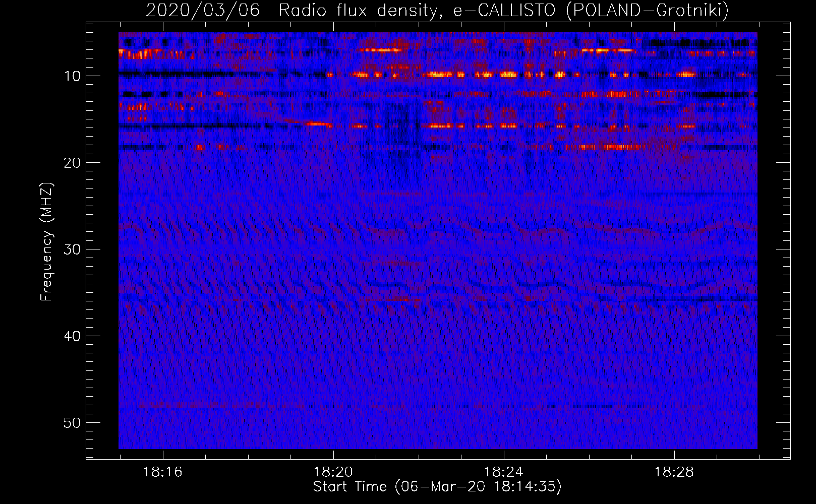Viewport: 816px width, 504px height.
Task: Click the 'Frequency (MHZ)' axis label
Action: point(46,242)
